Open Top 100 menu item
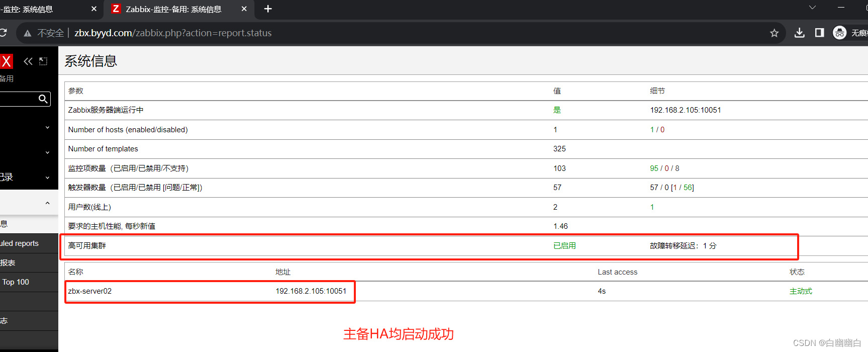 (x=29, y=282)
